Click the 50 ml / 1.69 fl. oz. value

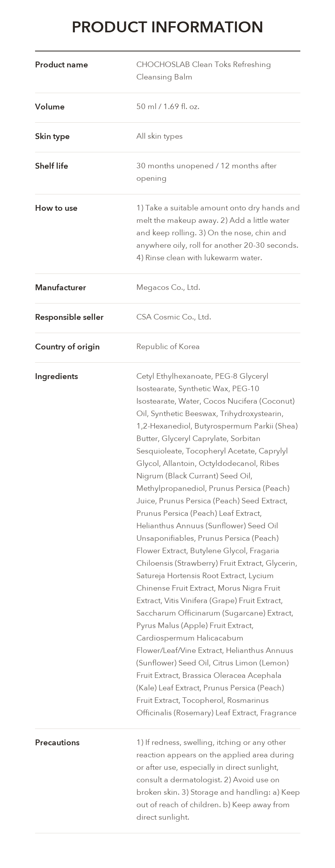pos(168,106)
